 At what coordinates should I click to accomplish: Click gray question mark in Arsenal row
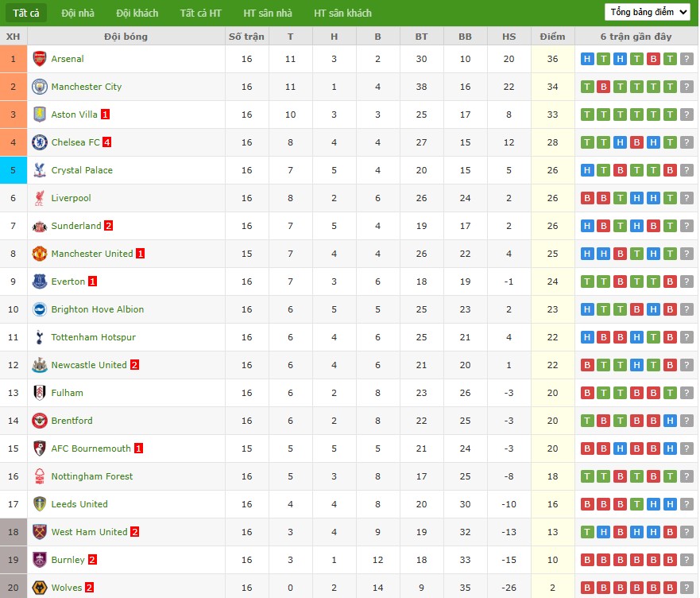coord(686,59)
